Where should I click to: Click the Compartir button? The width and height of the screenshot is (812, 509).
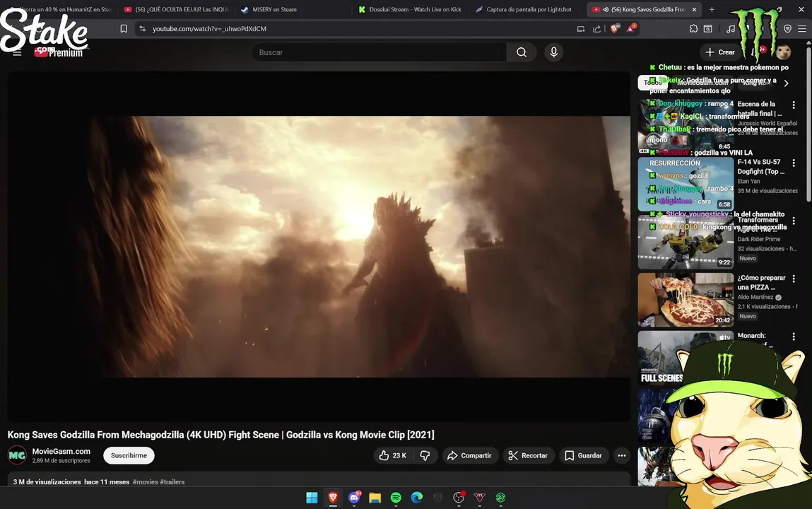[470, 456]
